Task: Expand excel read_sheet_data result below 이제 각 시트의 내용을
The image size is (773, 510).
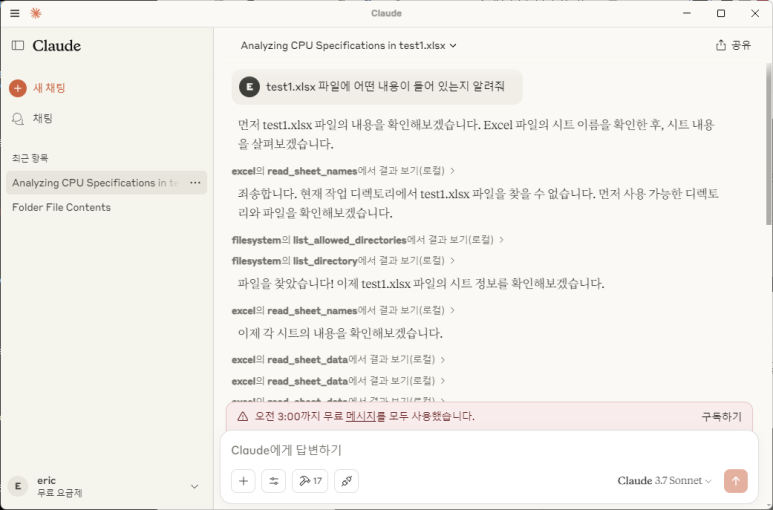Action: click(x=339, y=360)
